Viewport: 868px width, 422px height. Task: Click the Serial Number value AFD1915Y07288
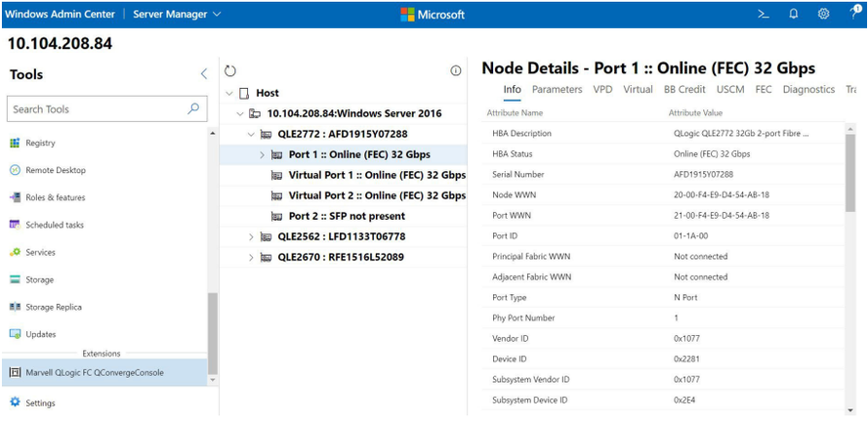(704, 175)
